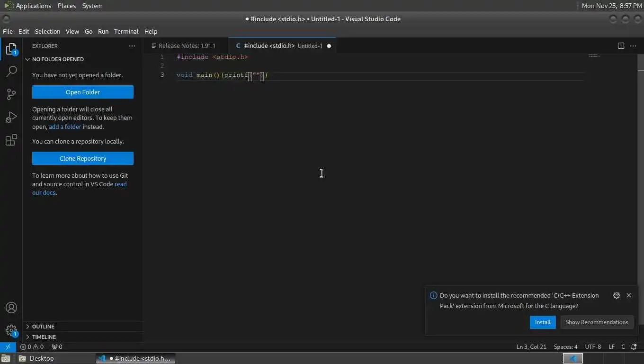Click the Clone Repository button
The width and height of the screenshot is (644, 364).
pos(83,158)
